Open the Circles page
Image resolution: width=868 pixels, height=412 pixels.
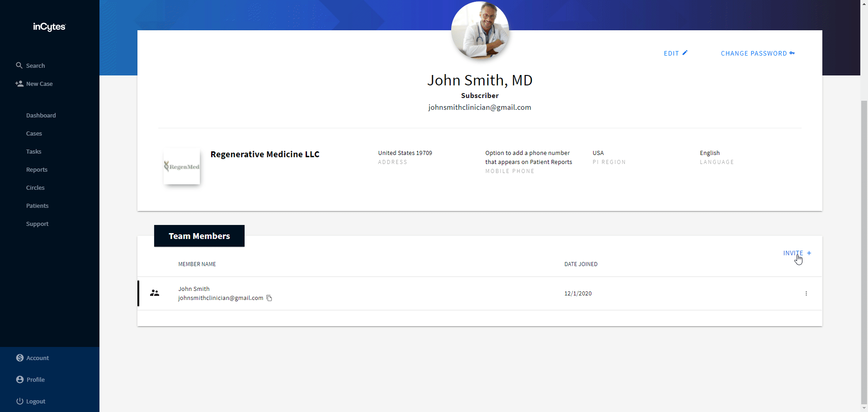pyautogui.click(x=35, y=187)
